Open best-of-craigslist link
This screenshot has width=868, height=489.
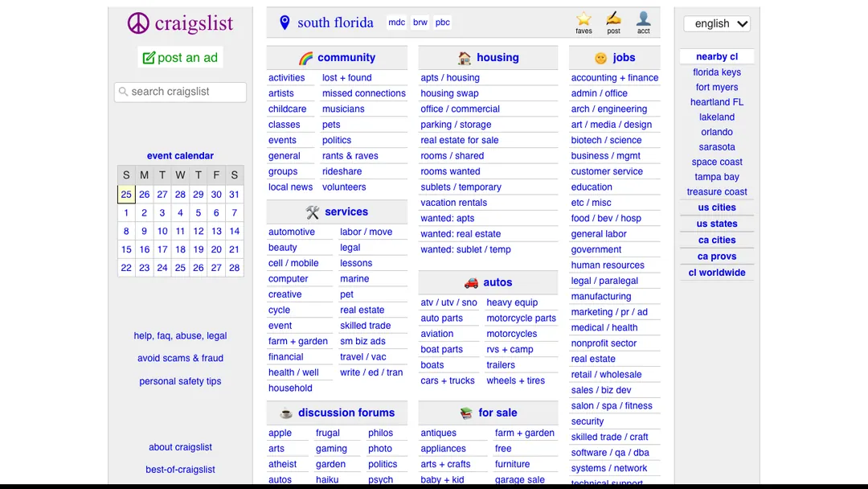(181, 470)
